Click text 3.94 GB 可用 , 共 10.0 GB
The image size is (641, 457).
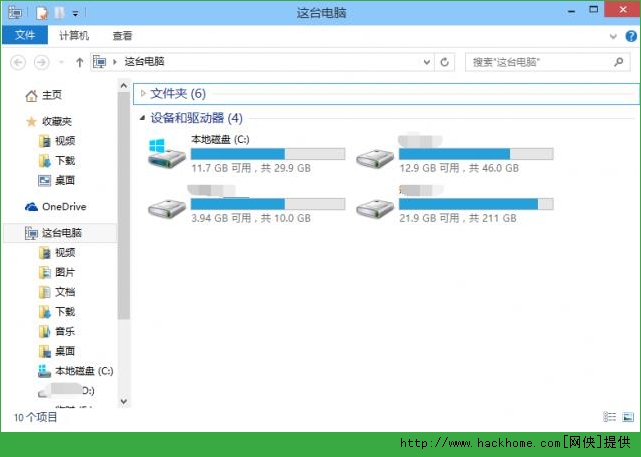(x=251, y=218)
